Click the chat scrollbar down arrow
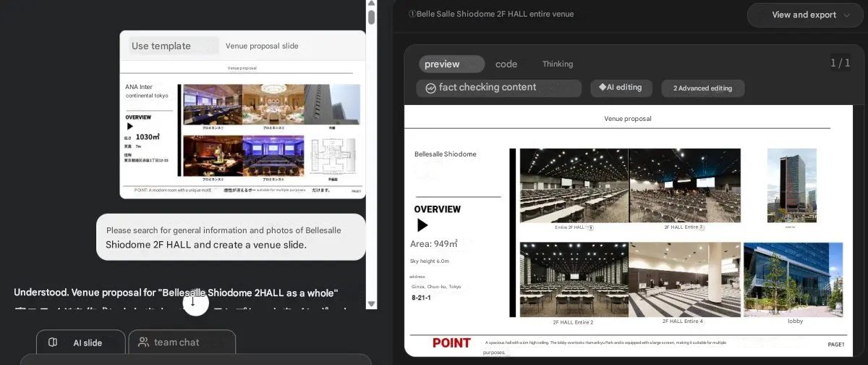868x365 pixels. (x=372, y=304)
